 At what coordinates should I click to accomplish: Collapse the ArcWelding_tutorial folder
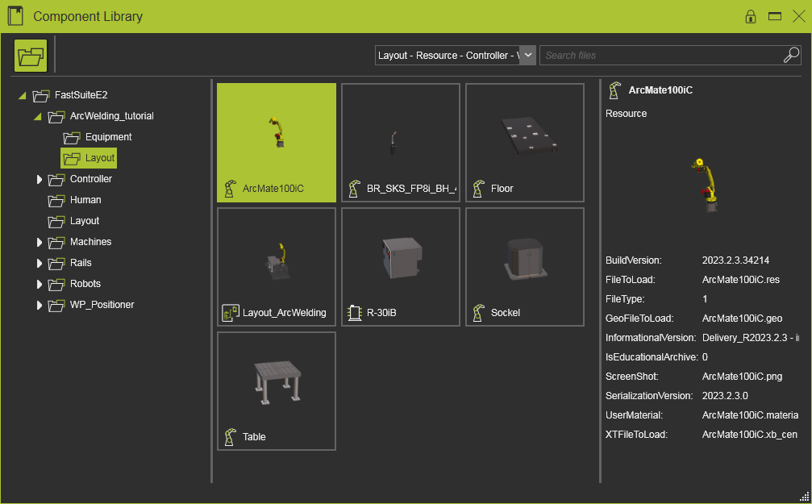(37, 117)
